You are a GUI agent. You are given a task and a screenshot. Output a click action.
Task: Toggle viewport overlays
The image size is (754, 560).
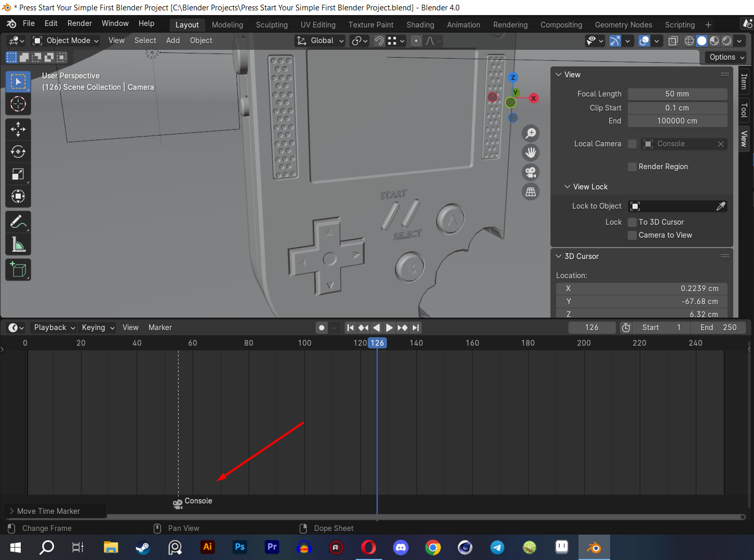[644, 40]
